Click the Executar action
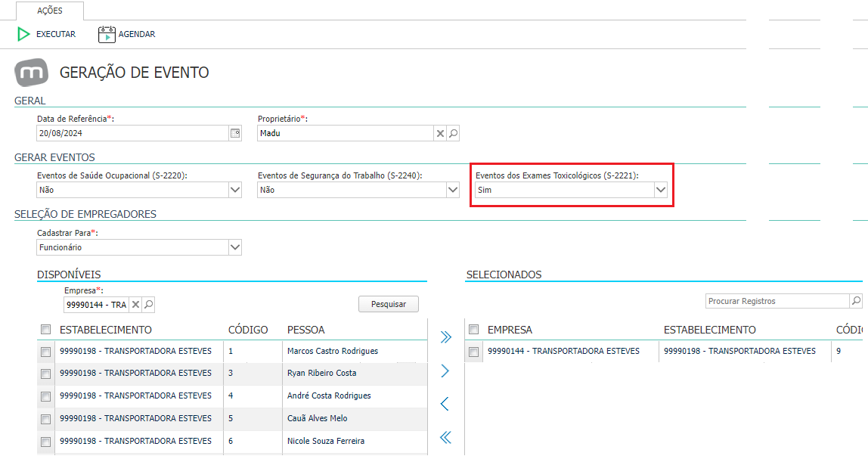The width and height of the screenshot is (868, 456). point(47,34)
